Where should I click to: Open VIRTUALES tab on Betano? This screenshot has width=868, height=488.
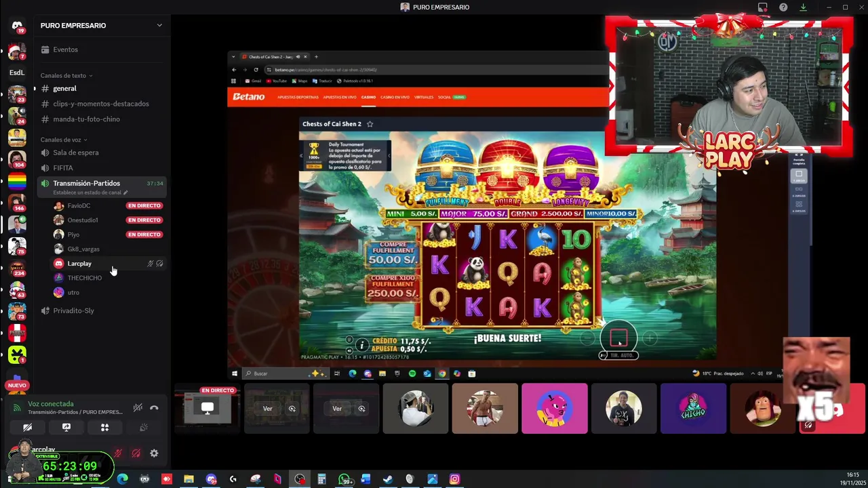point(424,97)
